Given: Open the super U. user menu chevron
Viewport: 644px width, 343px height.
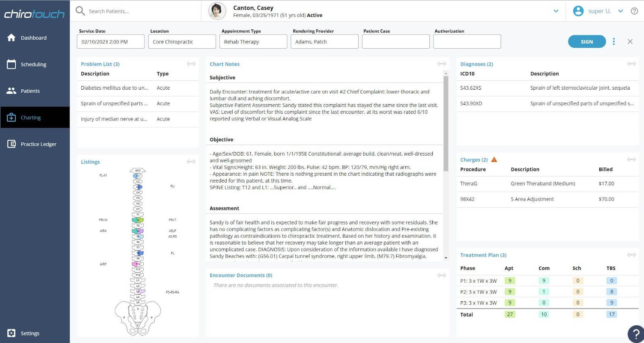Looking at the screenshot, I should point(621,11).
